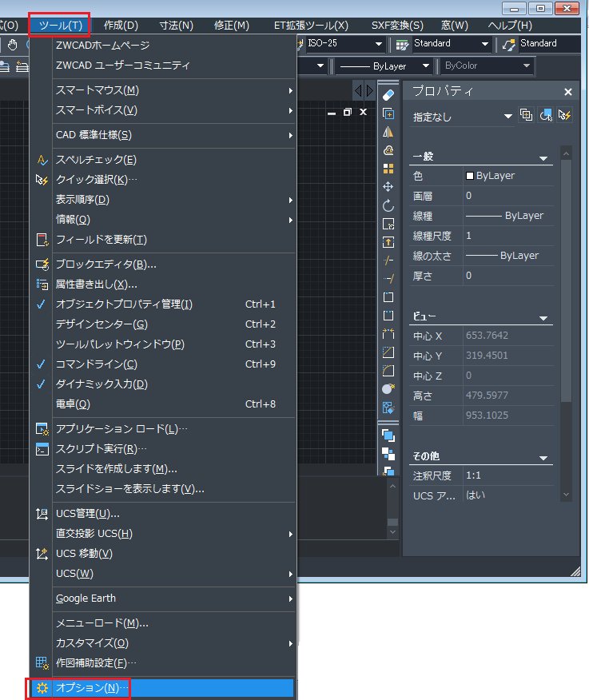589x700 pixels.
Task: Select the Fillet tool
Action: pyautogui.click(x=388, y=371)
